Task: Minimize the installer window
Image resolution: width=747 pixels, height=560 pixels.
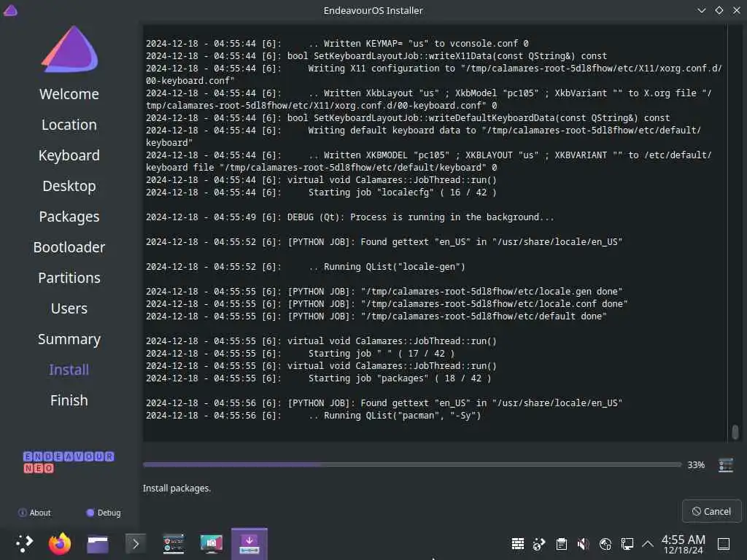Action: point(701,10)
